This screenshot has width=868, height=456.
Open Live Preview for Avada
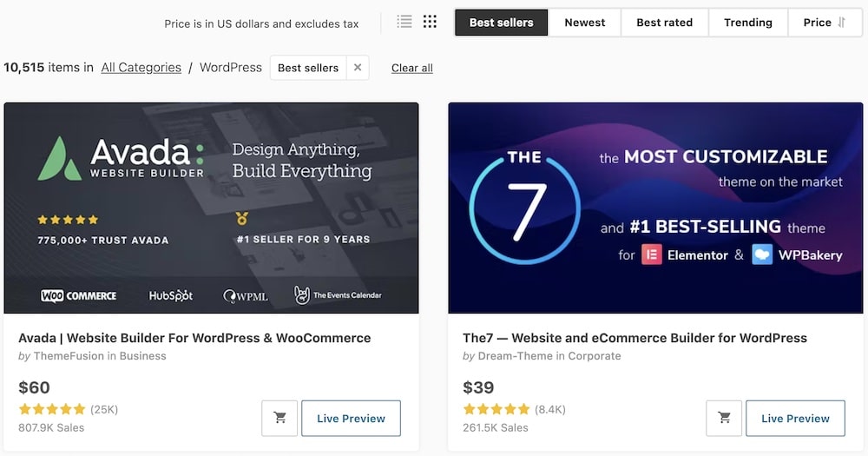351,419
